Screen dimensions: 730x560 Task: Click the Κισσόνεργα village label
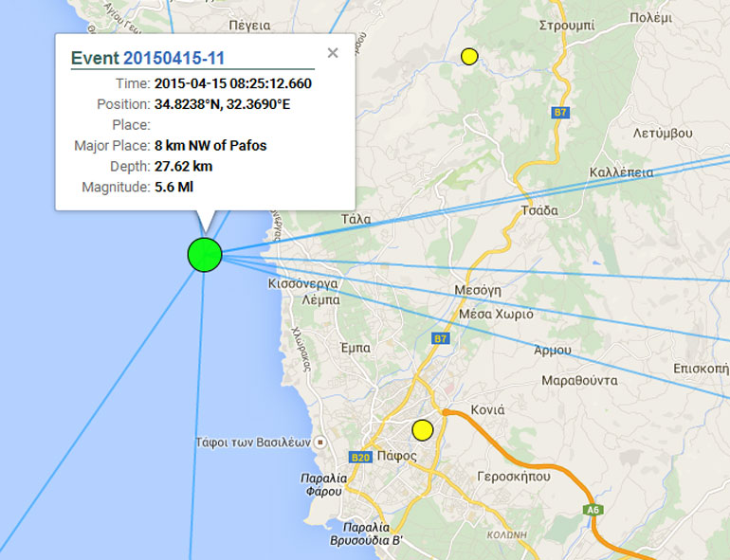pos(303,283)
